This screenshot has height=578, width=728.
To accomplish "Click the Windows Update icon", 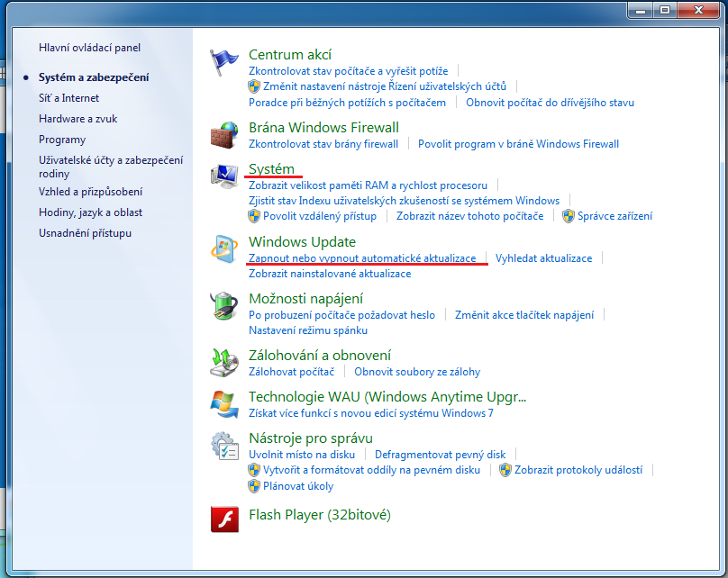I will click(224, 249).
